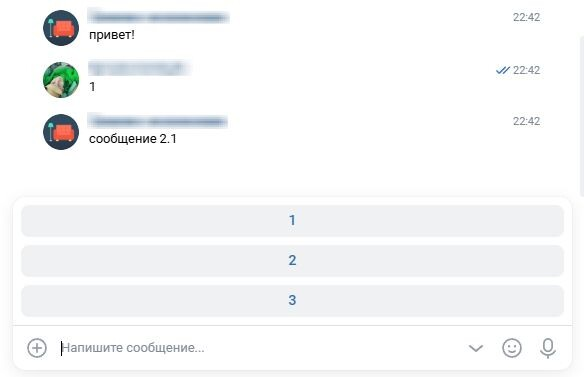Click the plus attachment icon

pos(37,348)
